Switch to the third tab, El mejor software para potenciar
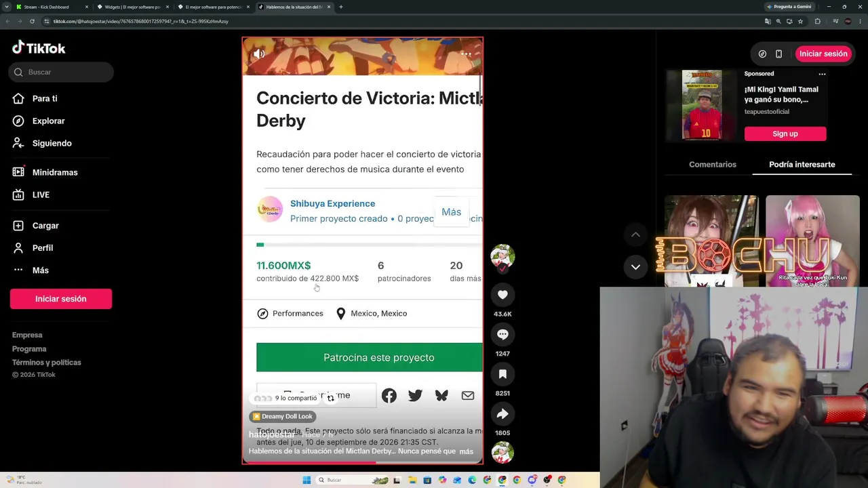Image resolution: width=868 pixels, height=488 pixels. coord(214,7)
